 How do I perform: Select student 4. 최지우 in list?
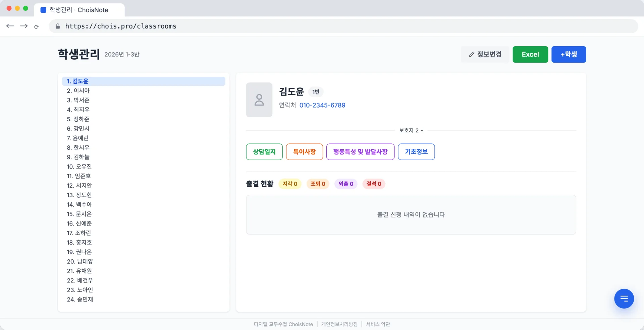click(144, 110)
